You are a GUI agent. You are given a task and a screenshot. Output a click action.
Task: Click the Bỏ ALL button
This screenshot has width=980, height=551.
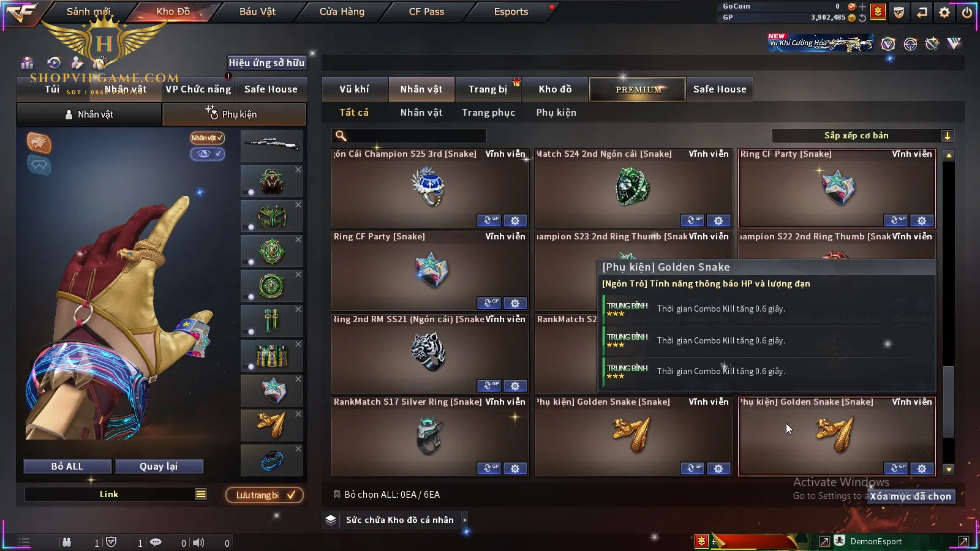coord(67,467)
